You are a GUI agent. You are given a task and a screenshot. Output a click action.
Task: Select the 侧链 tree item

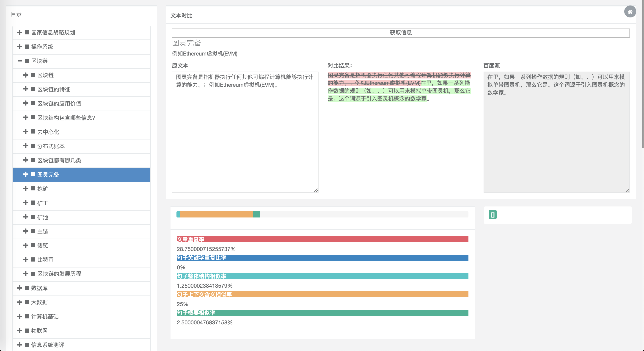point(82,245)
